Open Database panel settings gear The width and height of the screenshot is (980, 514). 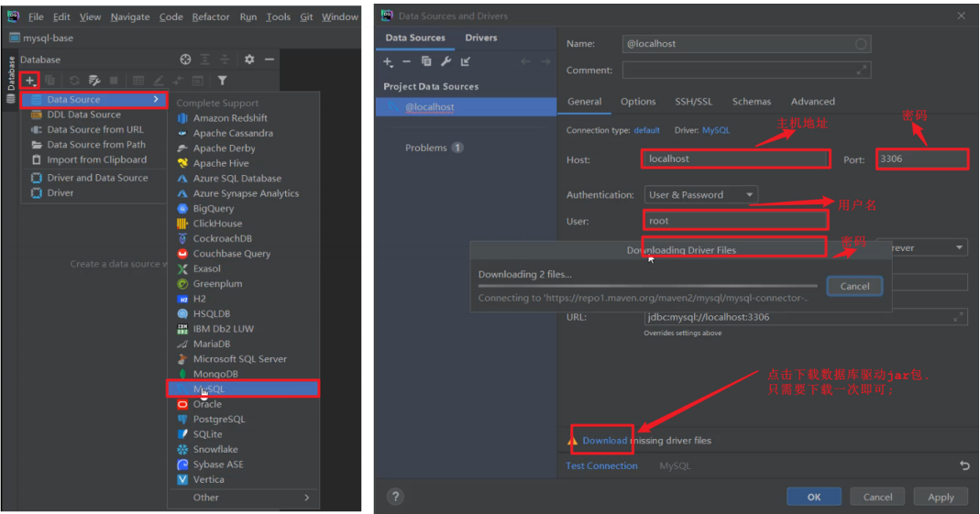(x=249, y=60)
